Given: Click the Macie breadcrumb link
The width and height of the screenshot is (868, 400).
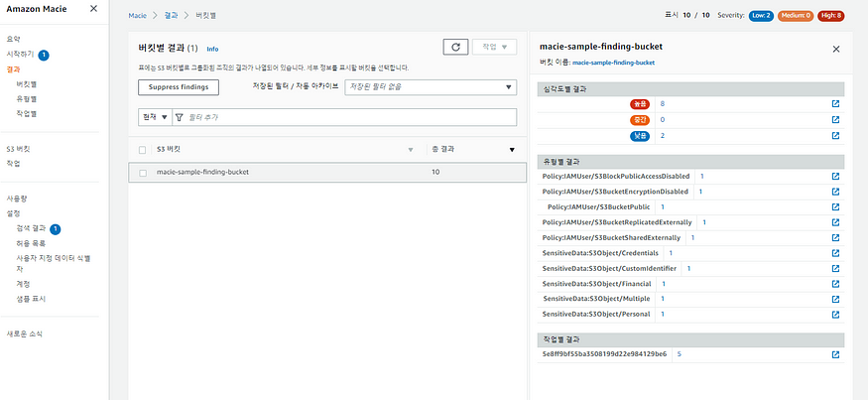Looking at the screenshot, I should pyautogui.click(x=137, y=16).
